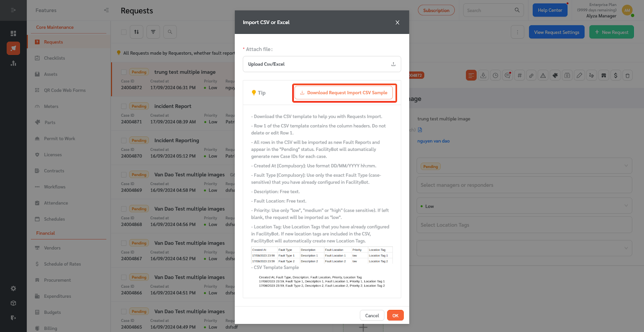Open Requests in Features sidebar
The height and width of the screenshot is (332, 644).
(x=69, y=42)
